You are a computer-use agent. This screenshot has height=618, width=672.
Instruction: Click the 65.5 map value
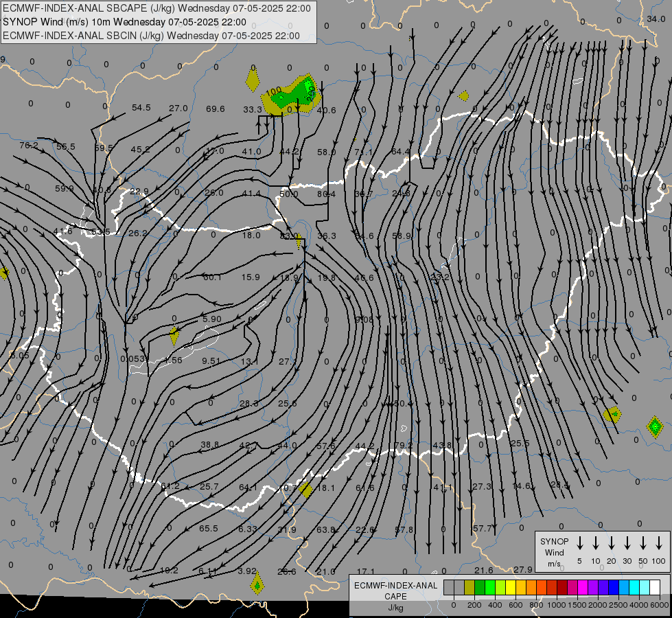209,529
